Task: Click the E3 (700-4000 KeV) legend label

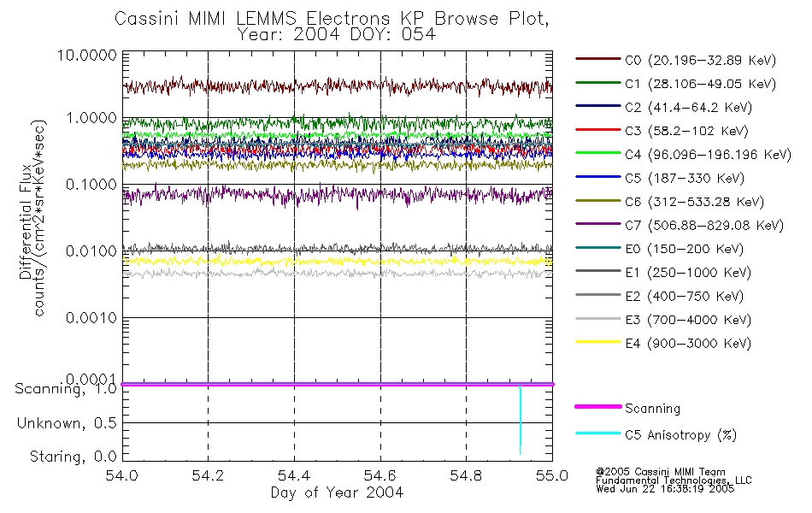Action: 688,320
